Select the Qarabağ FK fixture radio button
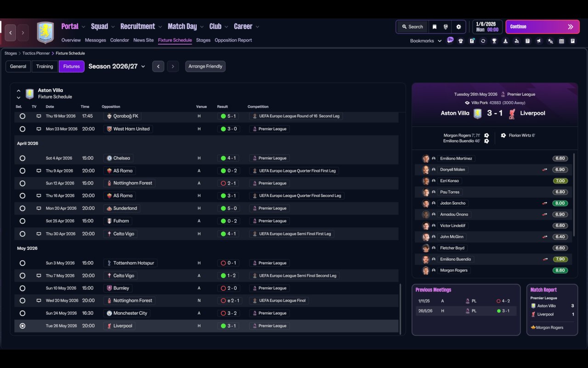Image resolution: width=588 pixels, height=368 pixels. coord(23,116)
